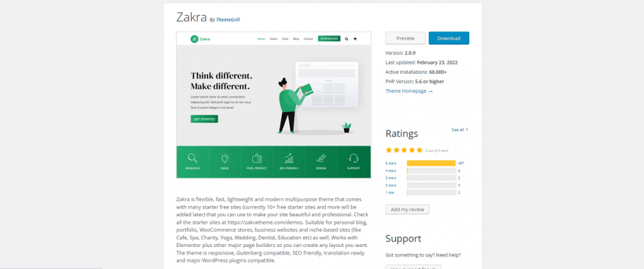
Task: Select Contact in the preview navigation
Action: (308, 38)
